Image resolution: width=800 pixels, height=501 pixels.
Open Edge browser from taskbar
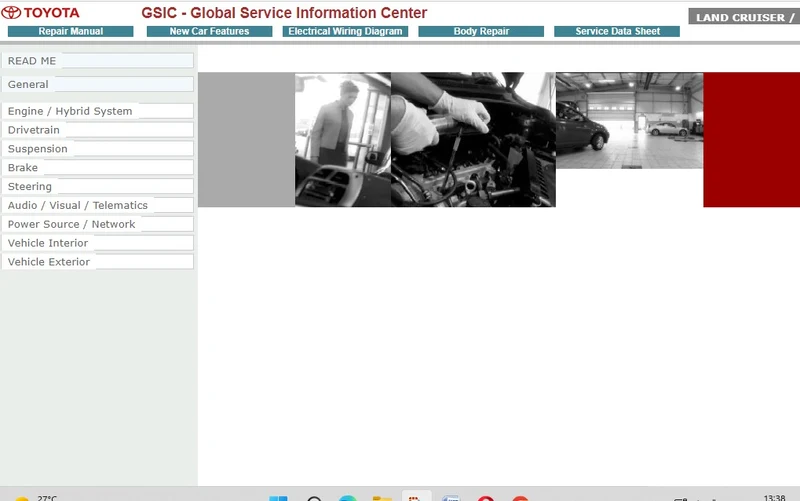point(348,498)
